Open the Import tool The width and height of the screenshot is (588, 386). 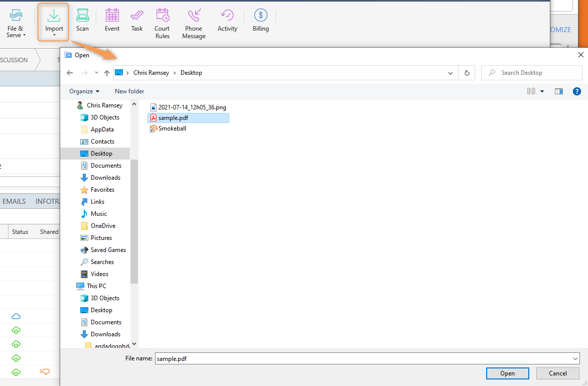(53, 20)
